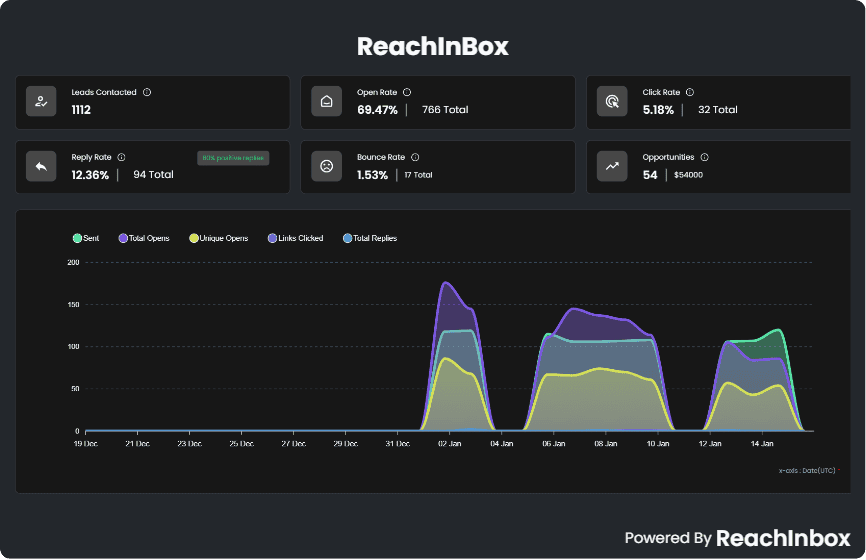Click the Bounce Rate sad face icon
This screenshot has height=560, width=866.
pyautogui.click(x=326, y=166)
